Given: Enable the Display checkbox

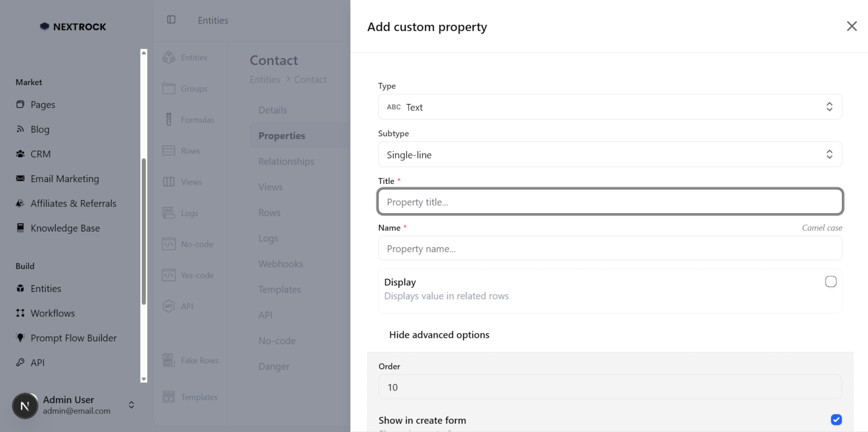Looking at the screenshot, I should point(830,281).
